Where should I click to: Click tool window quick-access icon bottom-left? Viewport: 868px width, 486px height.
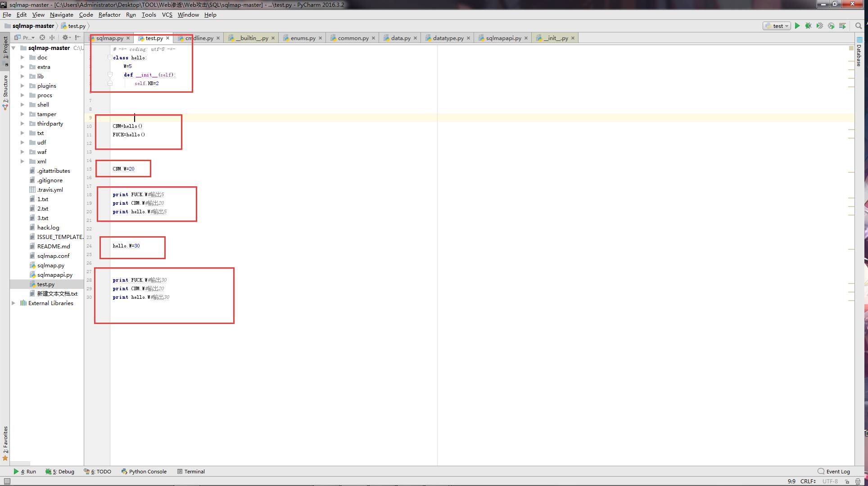pyautogui.click(x=7, y=481)
